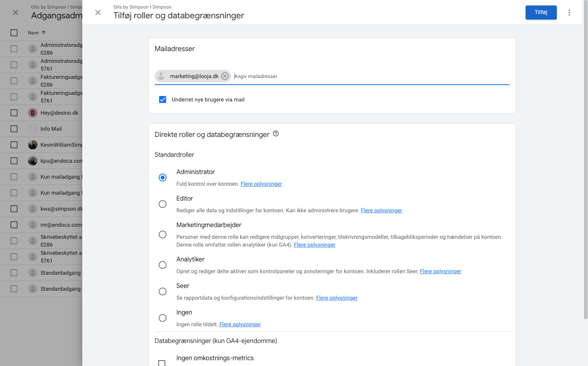Click KevinWilliamSimpson profile photo
The height and width of the screenshot is (366, 588).
click(x=33, y=145)
